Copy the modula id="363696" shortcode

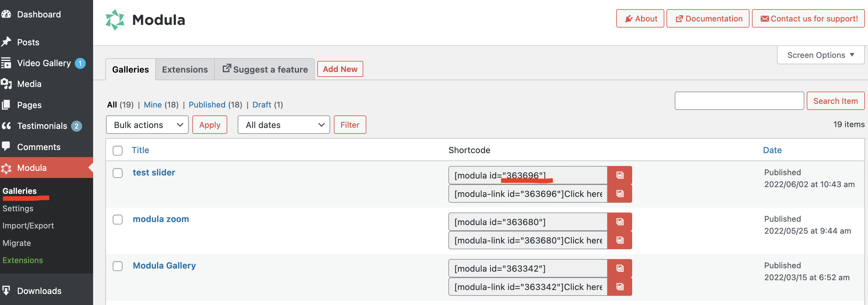pos(619,175)
